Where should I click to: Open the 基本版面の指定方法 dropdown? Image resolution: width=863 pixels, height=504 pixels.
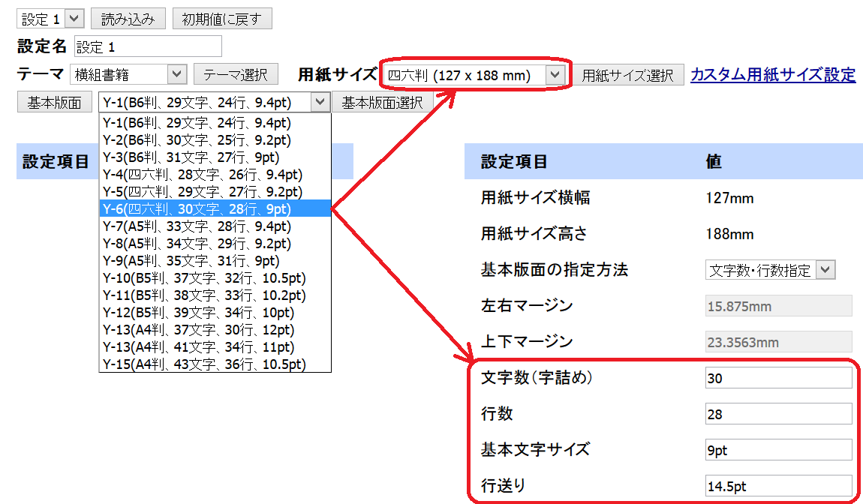click(770, 270)
